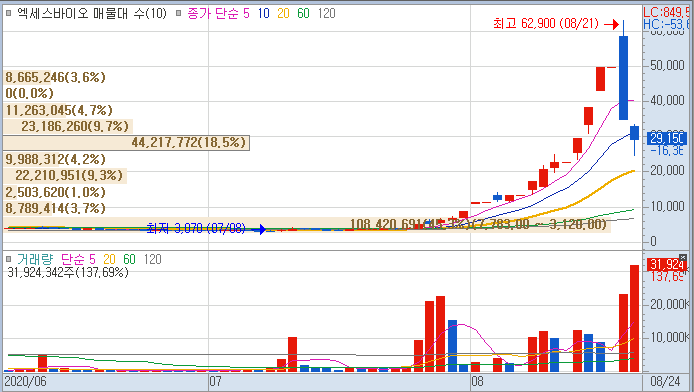694x392 pixels.
Task: Click the 07 month axis label
Action: 216,381
